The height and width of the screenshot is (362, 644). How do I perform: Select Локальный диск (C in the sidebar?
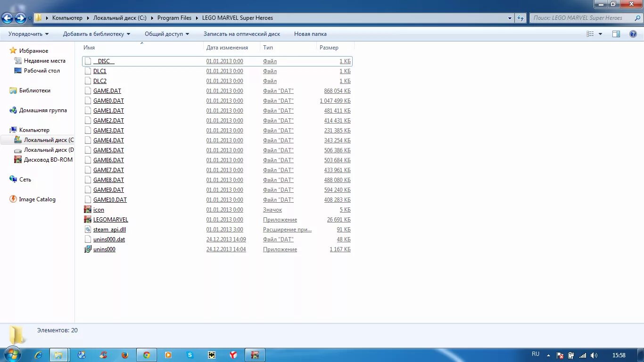pos(49,140)
